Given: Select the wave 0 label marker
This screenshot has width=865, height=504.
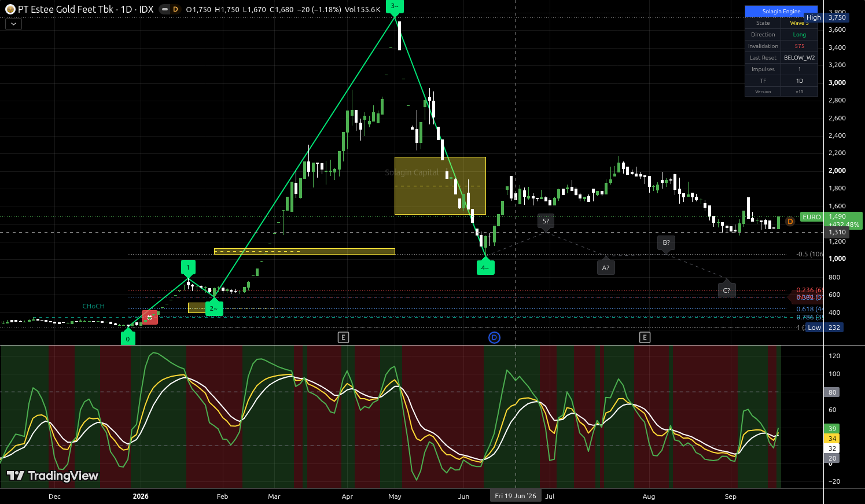Looking at the screenshot, I should click(x=128, y=338).
